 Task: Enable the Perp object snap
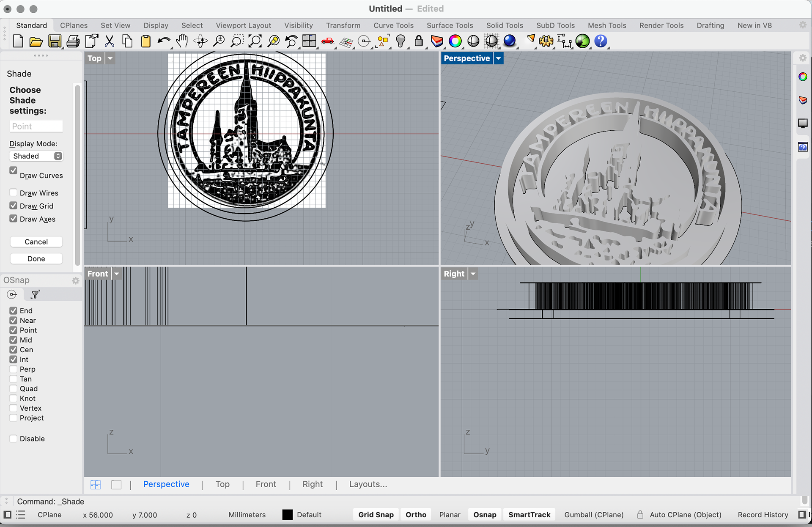pyautogui.click(x=14, y=369)
